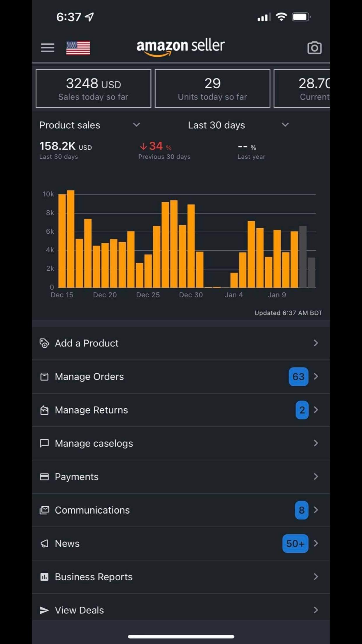
Task: Tap the Units today so far card
Action: point(212,88)
